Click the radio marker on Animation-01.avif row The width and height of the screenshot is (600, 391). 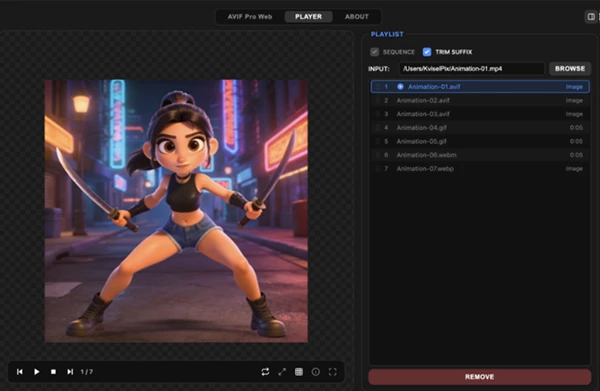[x=400, y=86]
